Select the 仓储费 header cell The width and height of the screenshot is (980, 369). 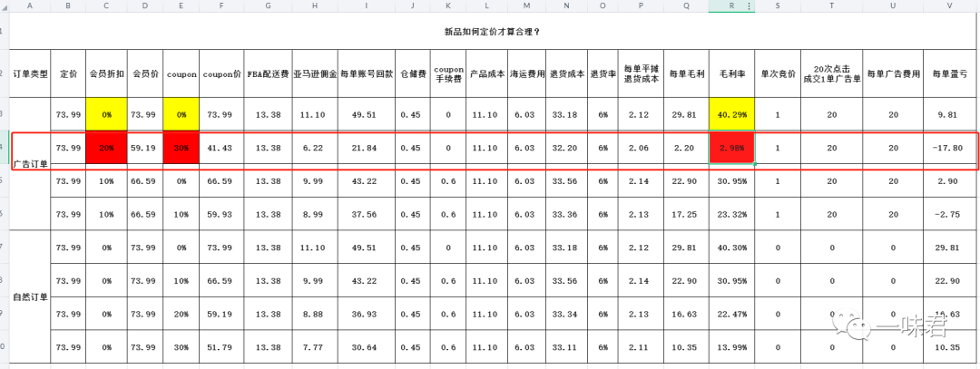[413, 73]
